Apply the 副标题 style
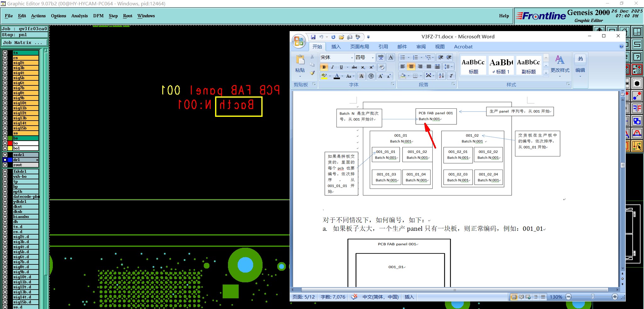Image resolution: width=644 pixels, height=309 pixels. pos(529,65)
